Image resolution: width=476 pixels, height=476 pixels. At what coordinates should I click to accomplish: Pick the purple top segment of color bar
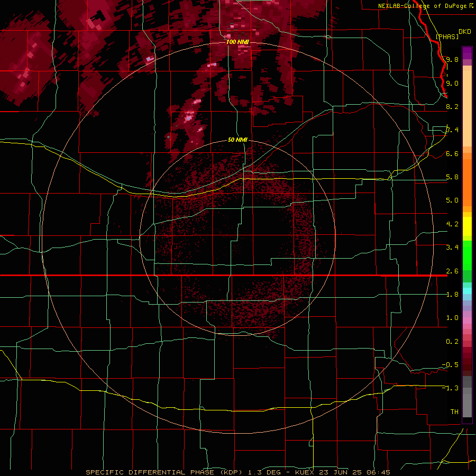[x=467, y=53]
